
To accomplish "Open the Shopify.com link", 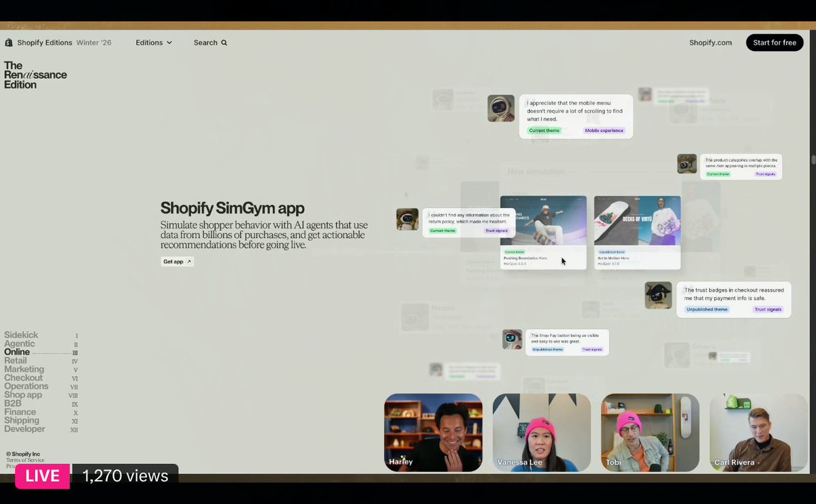I will click(x=711, y=43).
